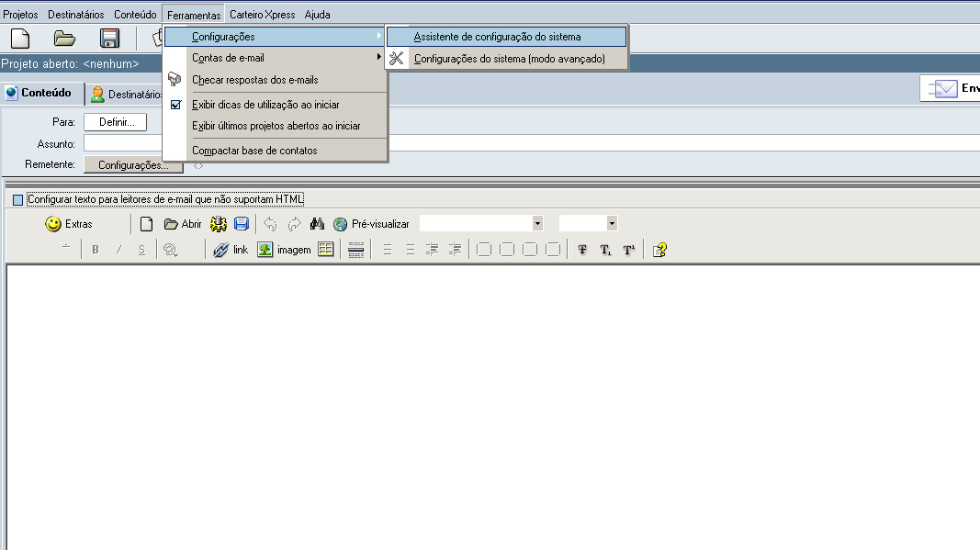Save the project with the floppy disk icon
The width and height of the screenshot is (980, 550).
click(x=109, y=39)
